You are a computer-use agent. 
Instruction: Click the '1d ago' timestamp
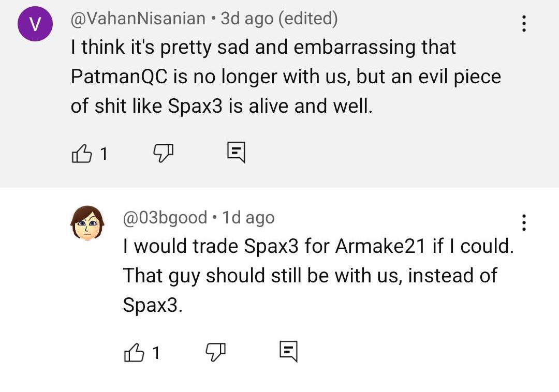pos(248,218)
